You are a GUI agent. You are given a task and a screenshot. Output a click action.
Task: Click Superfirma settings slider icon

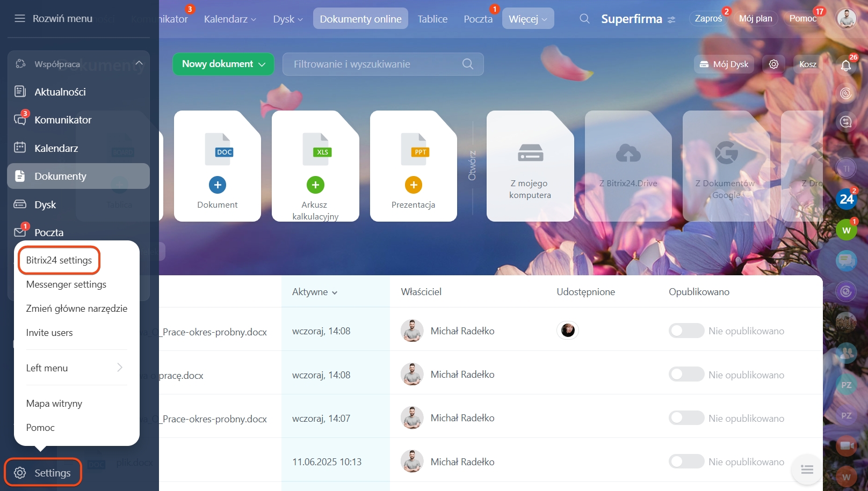[x=671, y=20]
